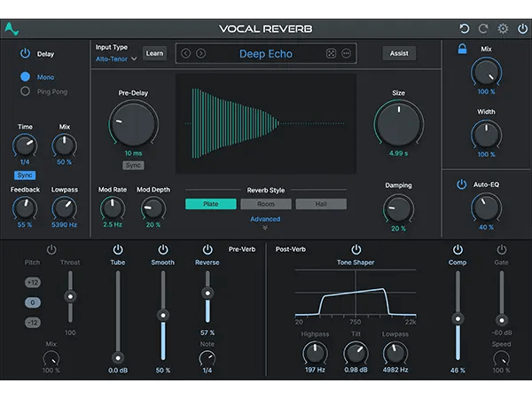Click the undo arrow icon

[x=464, y=28]
